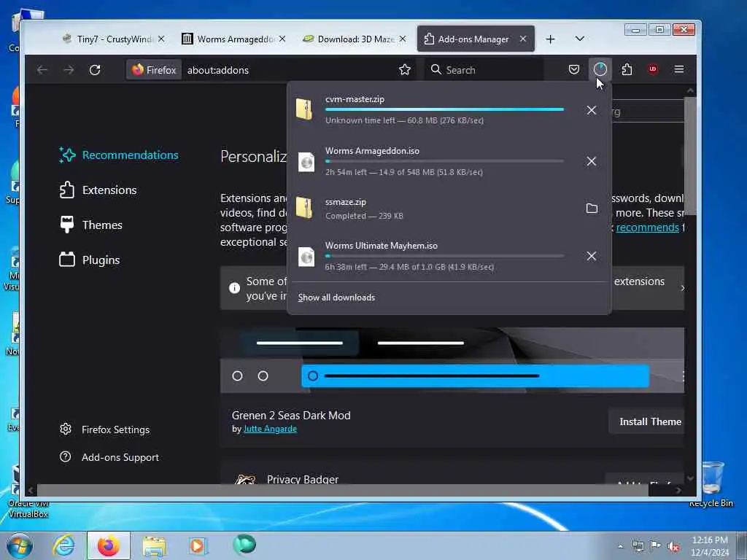Open Recommendations in add-ons sidebar
The width and height of the screenshot is (747, 560).
(x=119, y=155)
